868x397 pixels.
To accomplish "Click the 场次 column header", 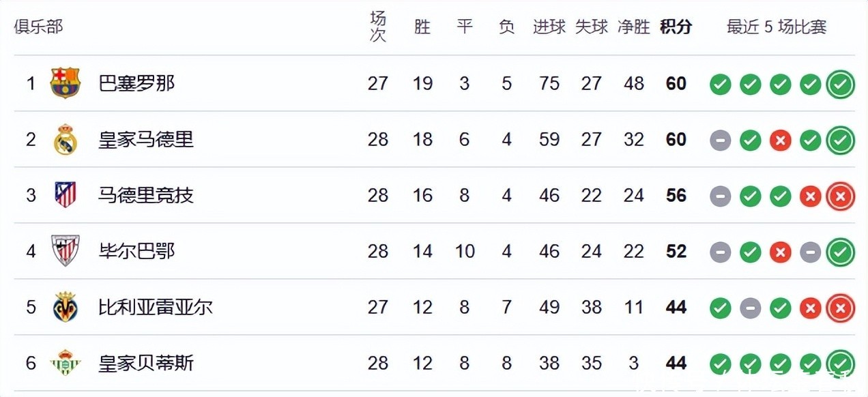I will pyautogui.click(x=377, y=27).
